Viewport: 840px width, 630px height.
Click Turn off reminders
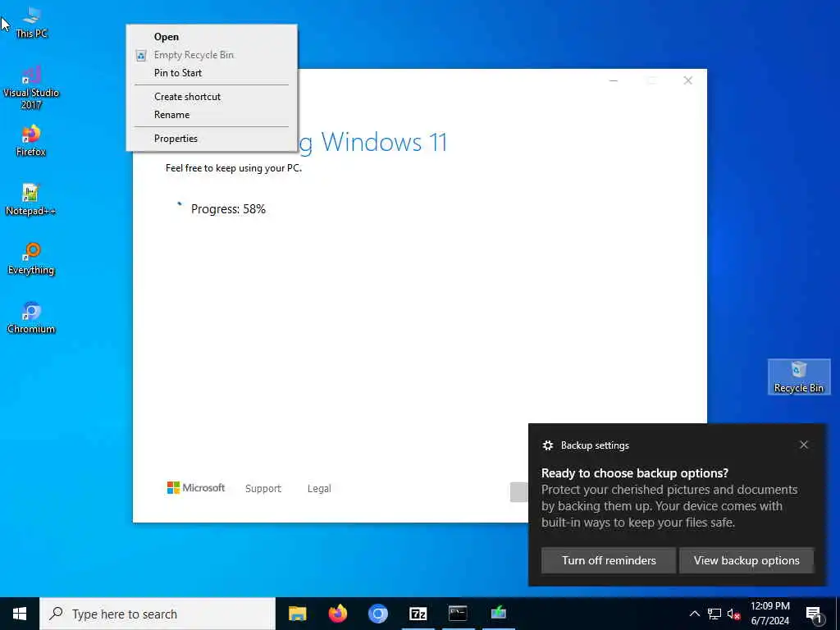609,560
